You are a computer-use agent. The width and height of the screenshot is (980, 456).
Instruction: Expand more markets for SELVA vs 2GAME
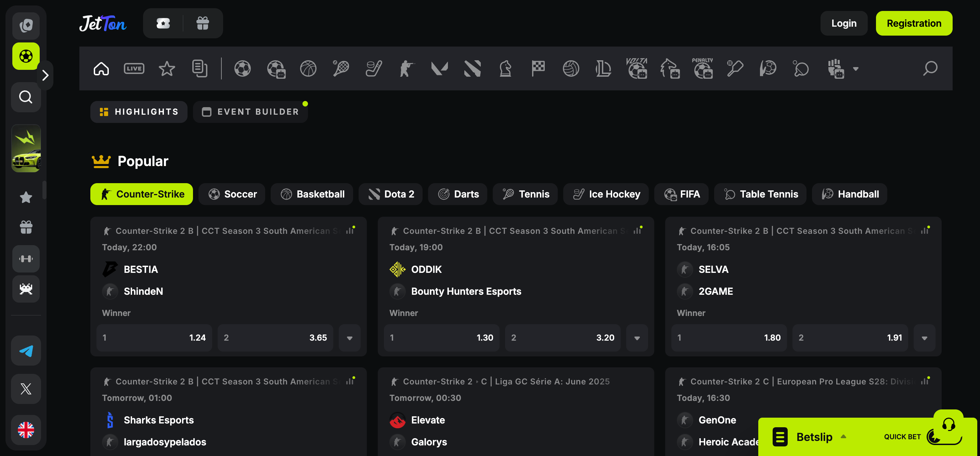click(925, 338)
